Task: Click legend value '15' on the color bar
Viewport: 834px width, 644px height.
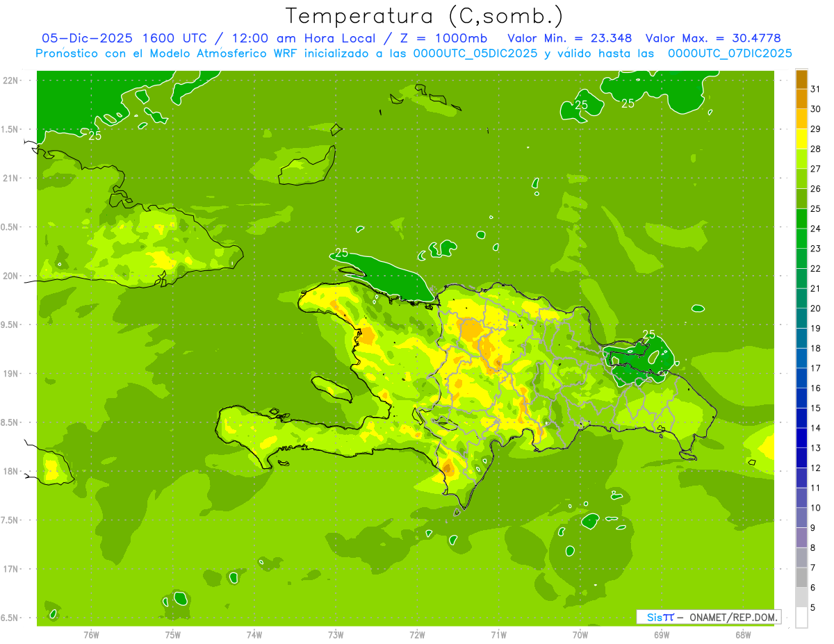Action: (x=816, y=408)
